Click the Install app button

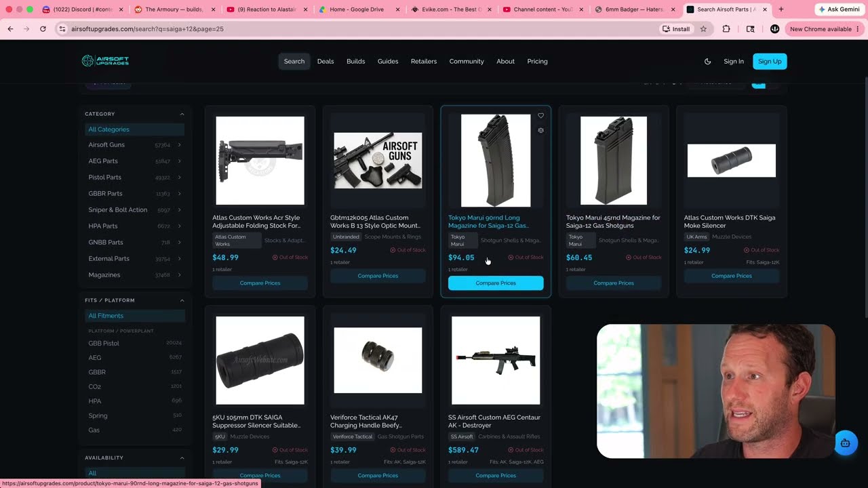(676, 29)
